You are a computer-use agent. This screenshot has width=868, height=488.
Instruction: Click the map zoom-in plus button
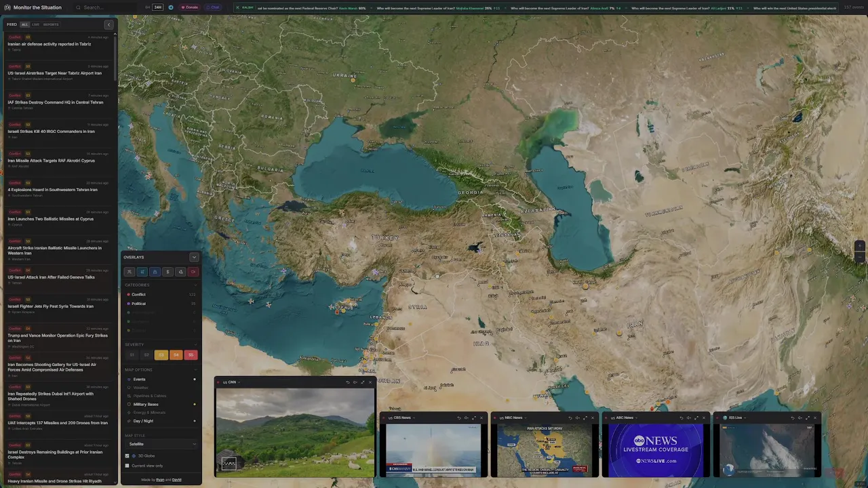click(x=859, y=246)
